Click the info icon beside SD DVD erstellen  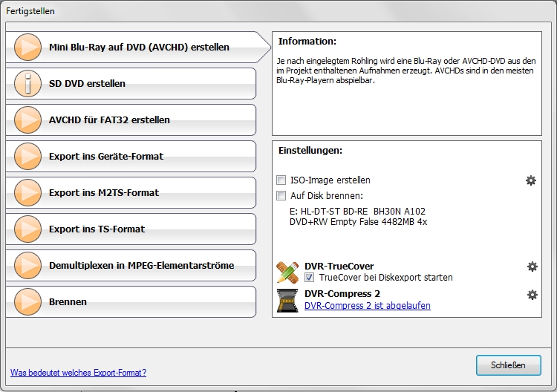click(27, 83)
